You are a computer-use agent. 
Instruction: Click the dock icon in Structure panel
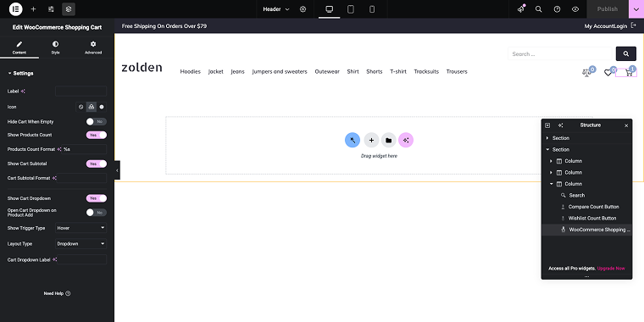point(547,125)
